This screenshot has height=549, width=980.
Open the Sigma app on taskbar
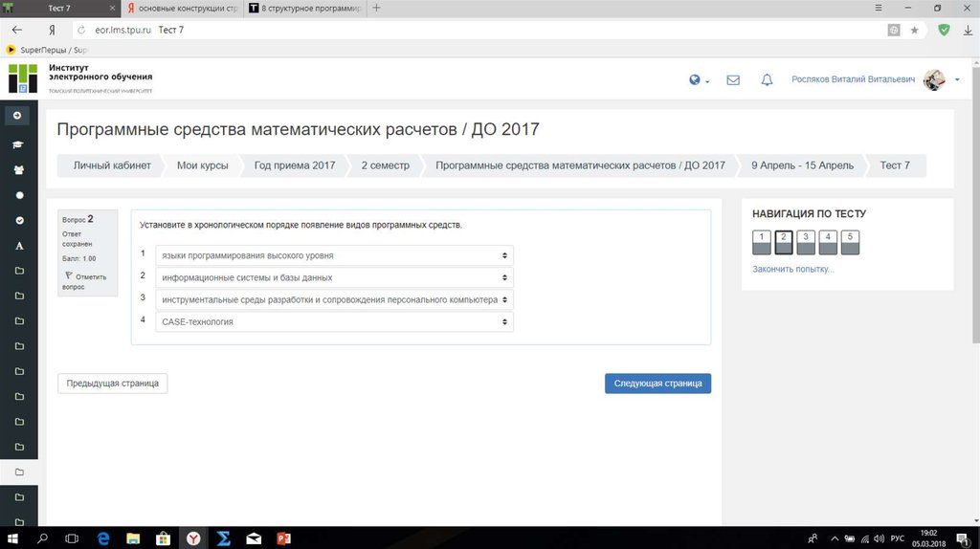click(223, 538)
